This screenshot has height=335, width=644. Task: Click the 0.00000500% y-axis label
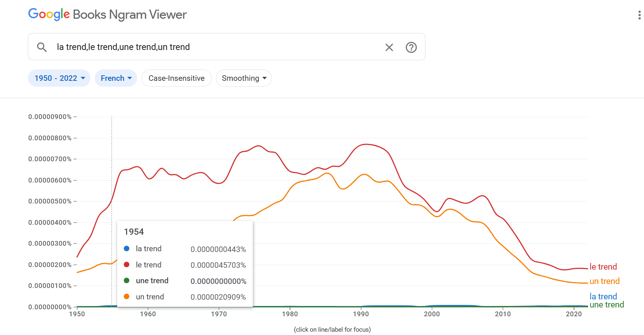pyautogui.click(x=50, y=201)
